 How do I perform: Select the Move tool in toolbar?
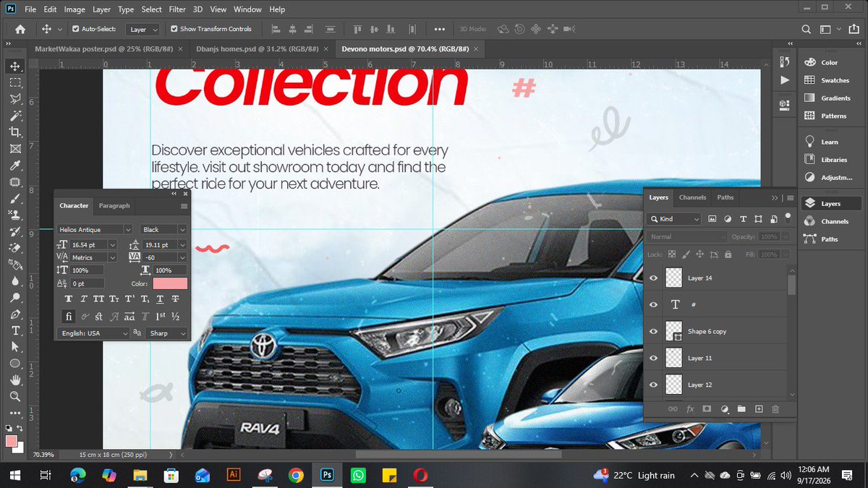[x=15, y=66]
